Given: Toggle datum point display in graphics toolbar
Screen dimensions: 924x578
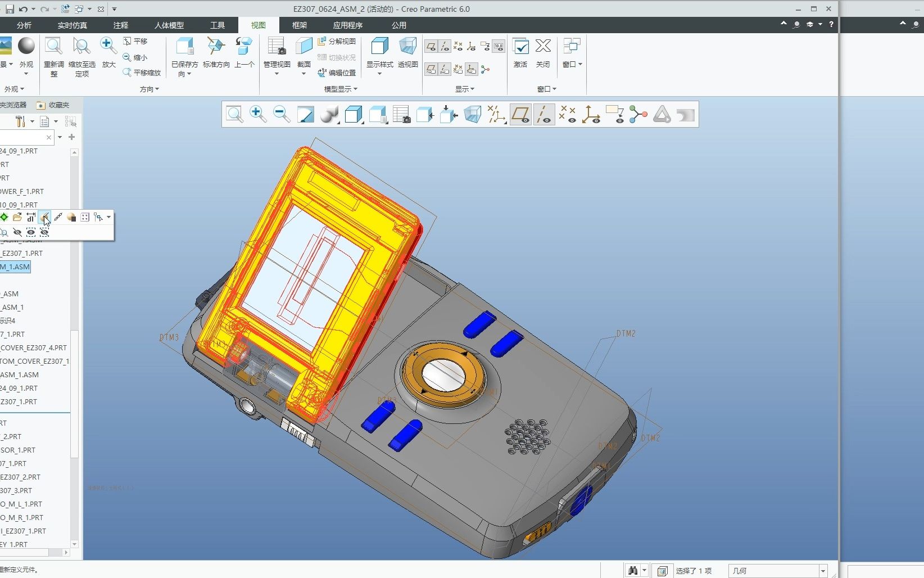Looking at the screenshot, I should tap(568, 115).
